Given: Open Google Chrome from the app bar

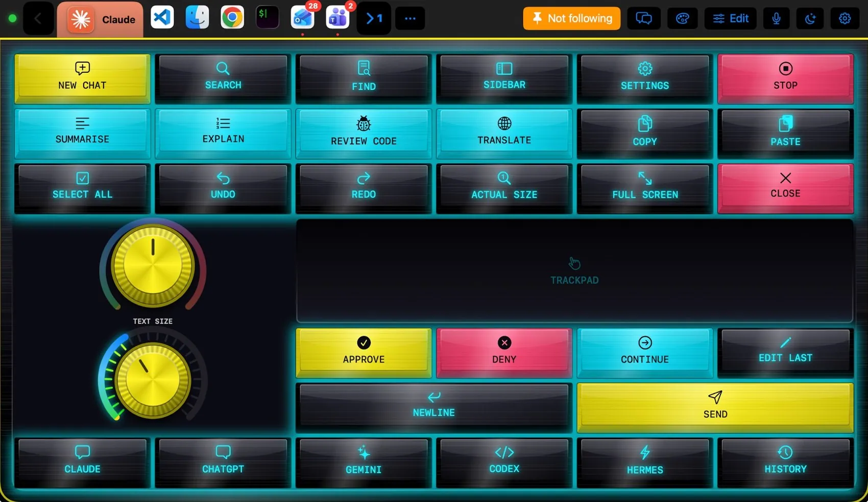Looking at the screenshot, I should pyautogui.click(x=232, y=18).
